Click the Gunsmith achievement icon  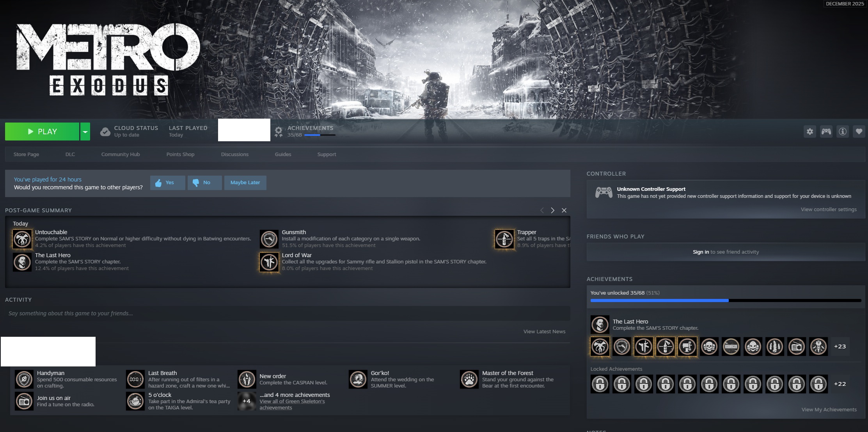pyautogui.click(x=269, y=239)
